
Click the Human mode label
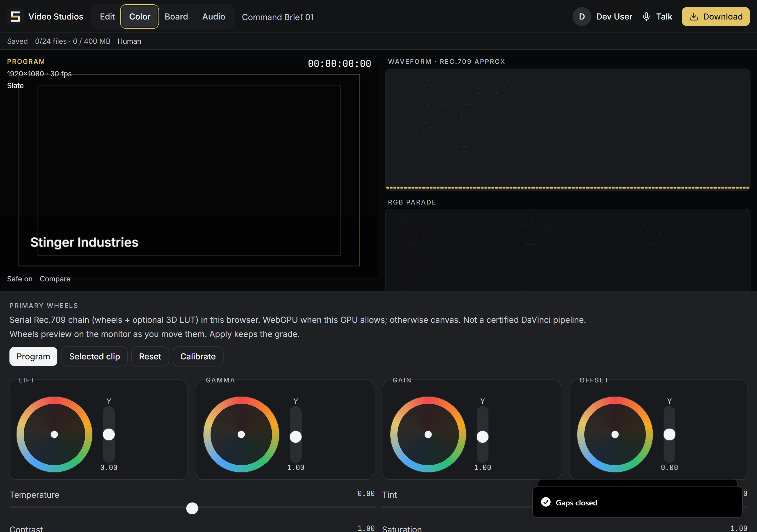coord(129,41)
